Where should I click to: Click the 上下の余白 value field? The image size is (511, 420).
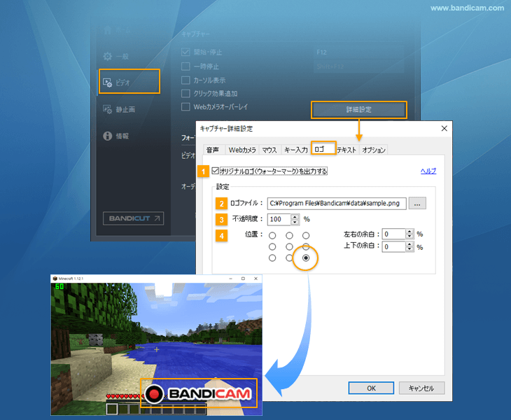[x=393, y=246]
